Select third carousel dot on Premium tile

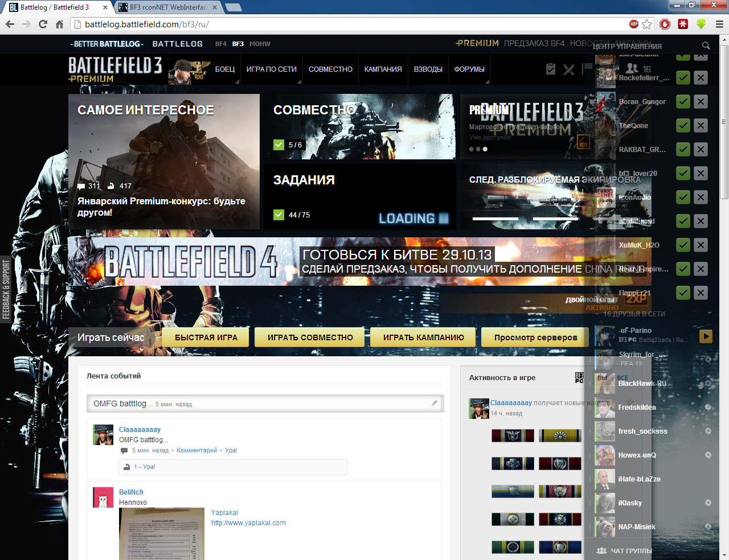[x=485, y=149]
